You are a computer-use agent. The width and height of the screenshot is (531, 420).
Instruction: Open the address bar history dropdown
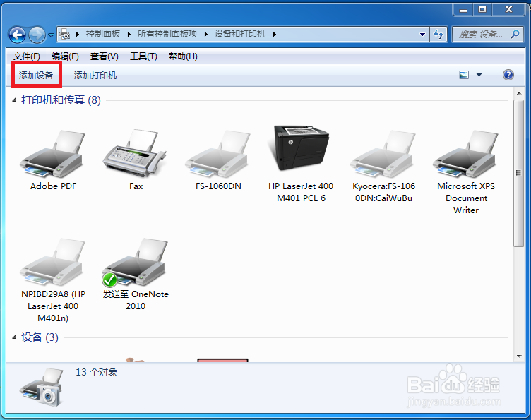tap(423, 34)
